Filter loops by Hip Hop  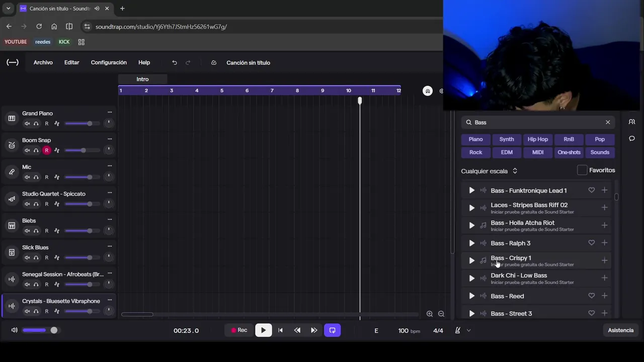pyautogui.click(x=538, y=139)
